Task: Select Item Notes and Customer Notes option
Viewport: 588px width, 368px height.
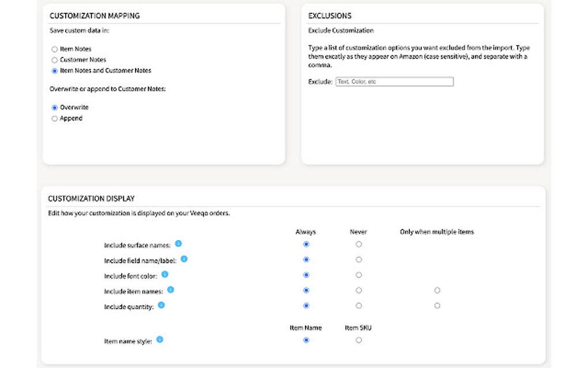Action: pos(55,71)
